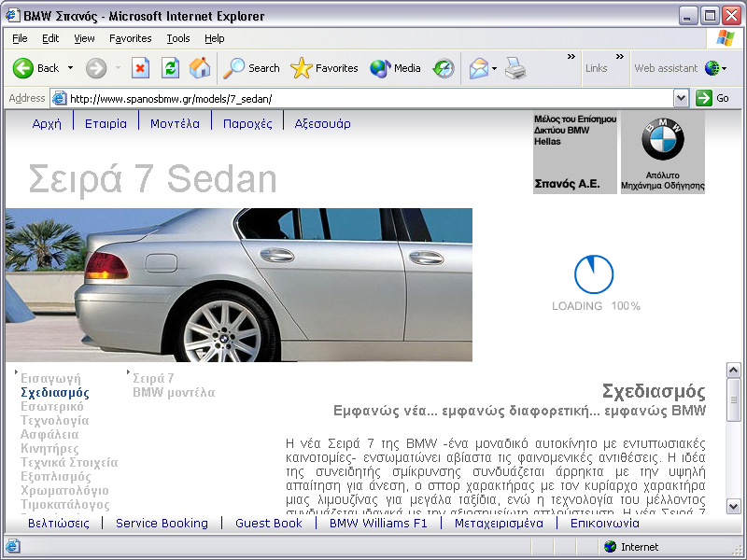Open the View menu

coord(84,38)
